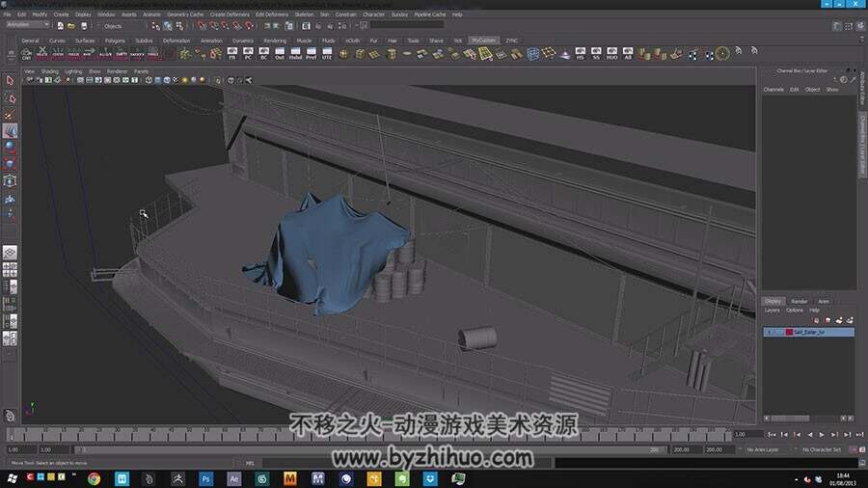Click the Out shelf button
This screenshot has width=868, height=488.
tap(280, 54)
